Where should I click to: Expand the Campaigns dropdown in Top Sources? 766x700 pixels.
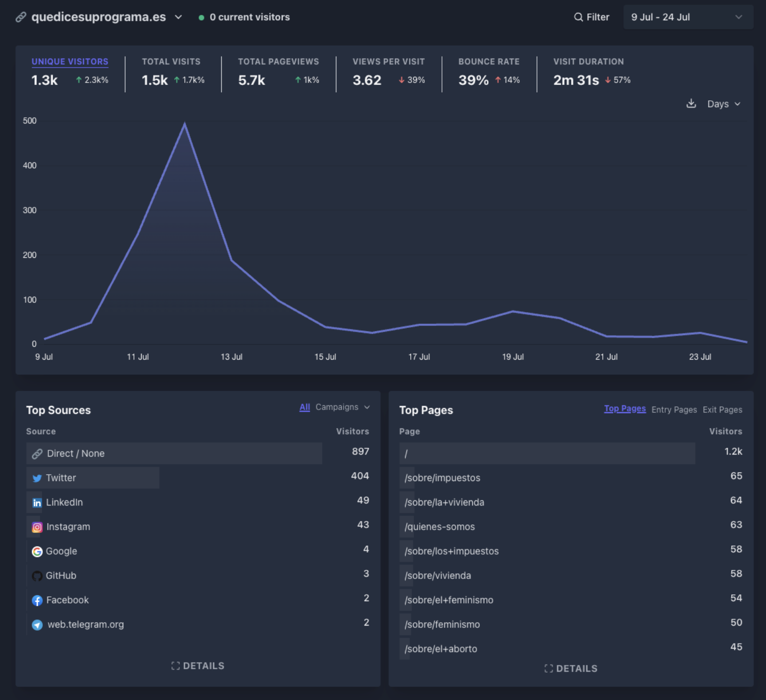[342, 407]
